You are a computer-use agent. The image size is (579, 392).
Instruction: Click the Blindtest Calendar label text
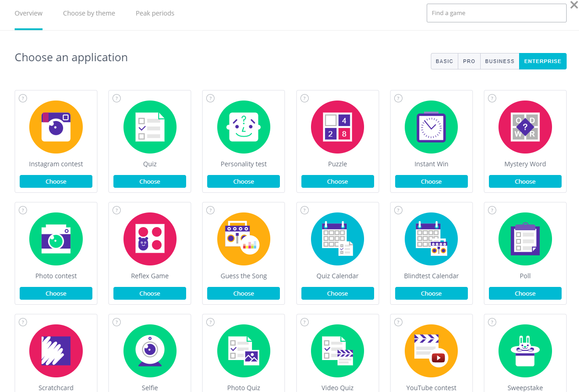[x=431, y=276]
